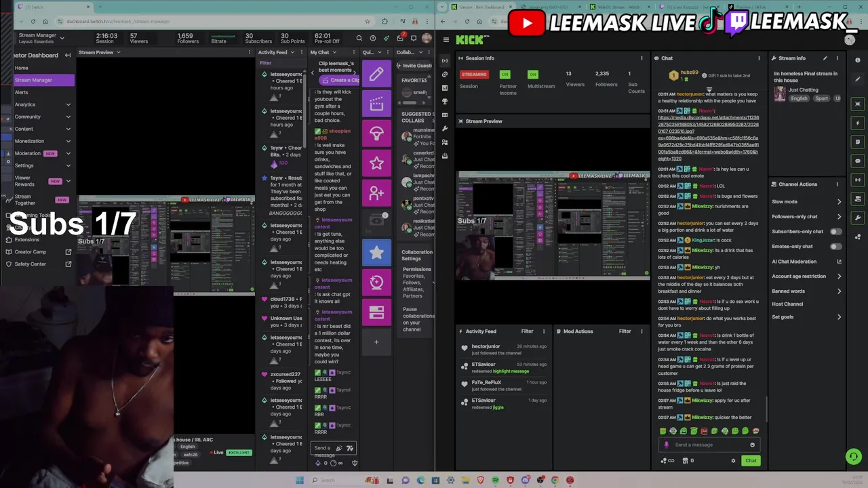Edit Kick Stream info with pencil icon
Viewport: 868px width, 488px height.
(x=825, y=58)
